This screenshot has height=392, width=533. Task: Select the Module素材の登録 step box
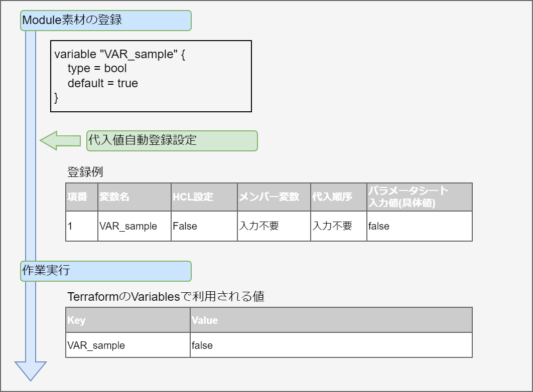click(x=106, y=21)
